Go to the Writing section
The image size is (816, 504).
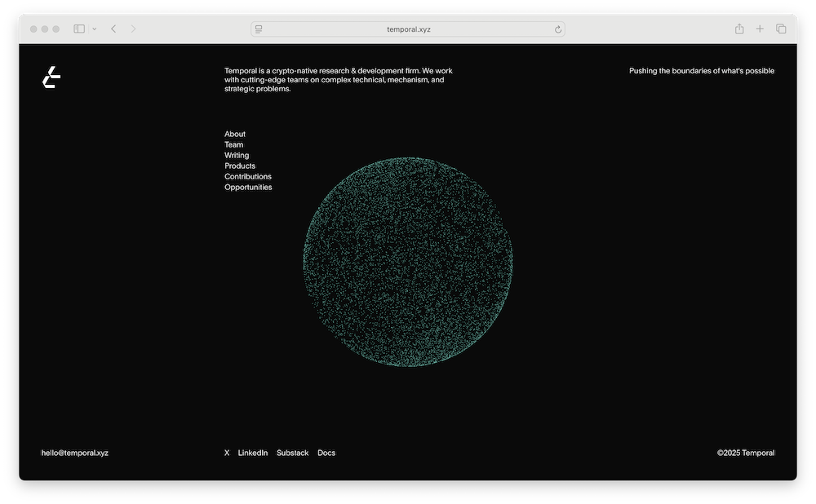click(237, 155)
